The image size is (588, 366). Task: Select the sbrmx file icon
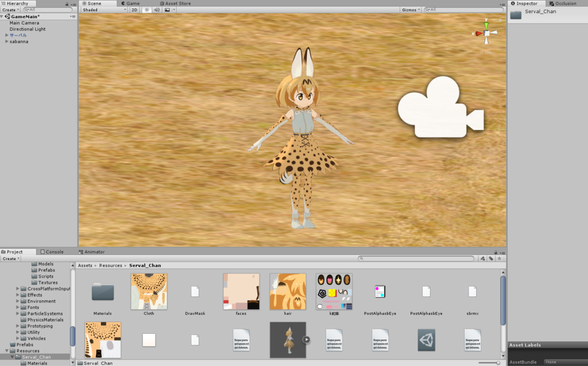pos(473,291)
